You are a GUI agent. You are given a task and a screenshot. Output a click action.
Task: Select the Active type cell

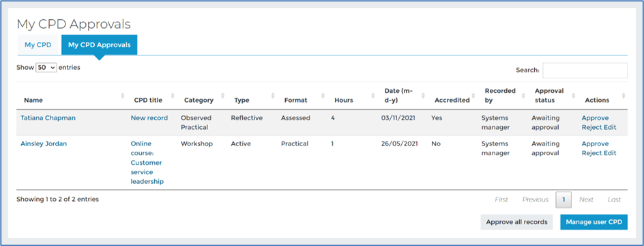[241, 144]
